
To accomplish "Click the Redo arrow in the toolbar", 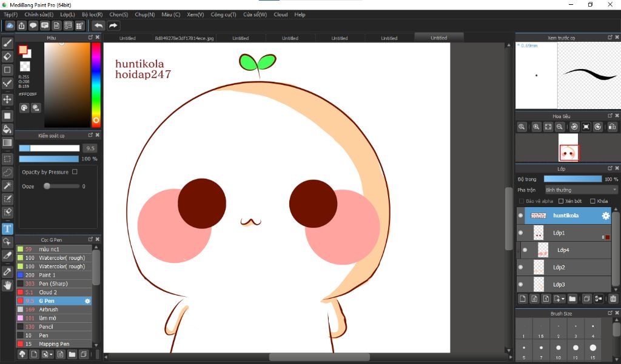I will tap(113, 25).
